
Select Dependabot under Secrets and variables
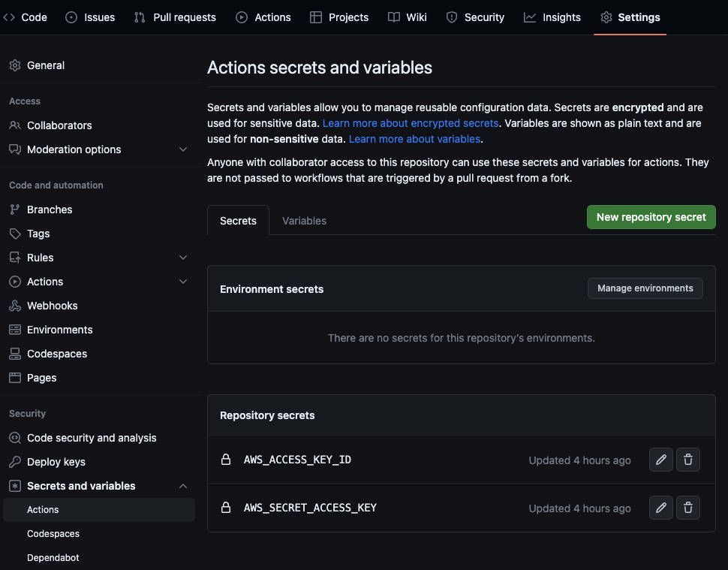[53, 557]
